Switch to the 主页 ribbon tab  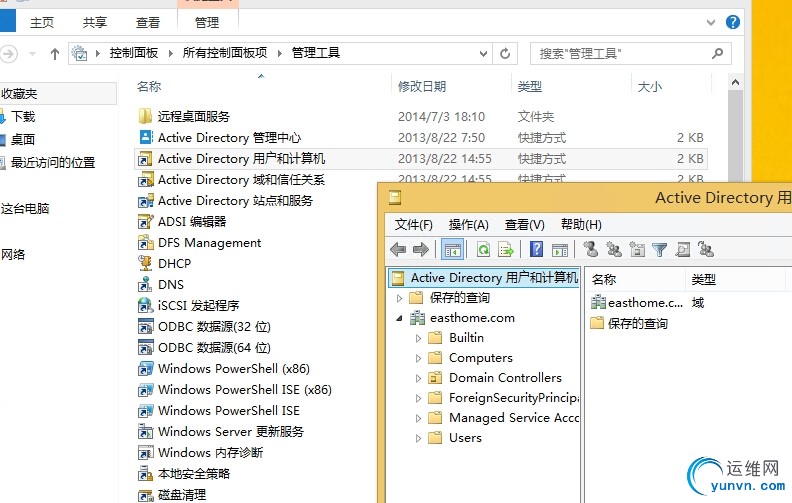pos(42,23)
